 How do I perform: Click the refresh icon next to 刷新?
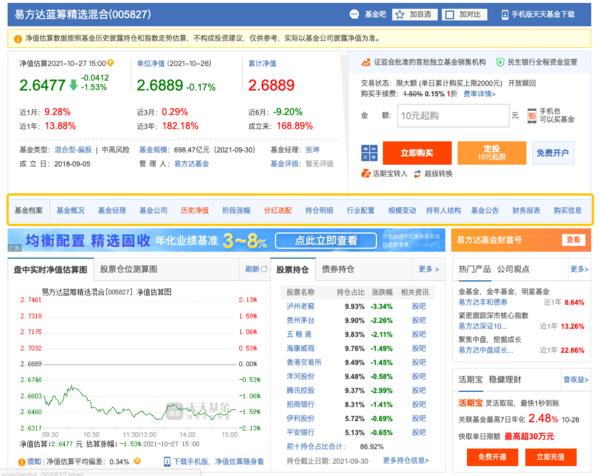point(264,269)
